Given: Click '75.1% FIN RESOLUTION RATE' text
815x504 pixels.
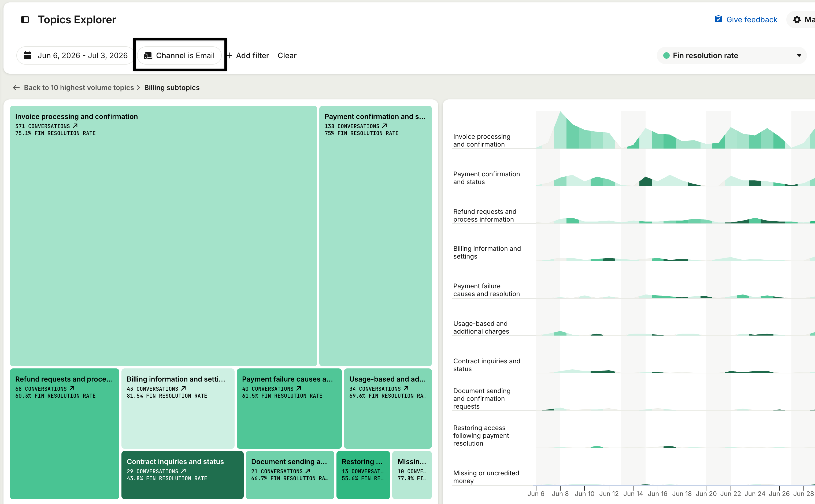Looking at the screenshot, I should point(55,133).
